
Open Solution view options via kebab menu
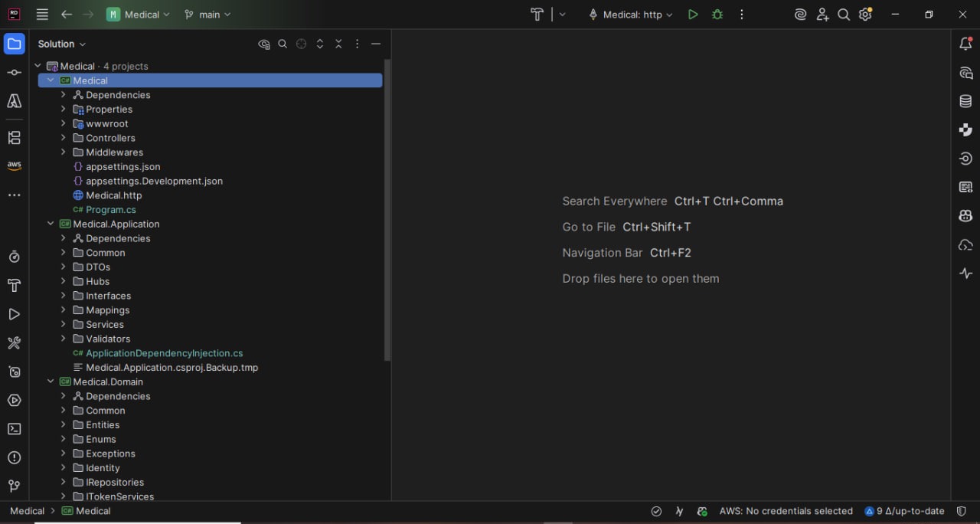[x=357, y=44]
